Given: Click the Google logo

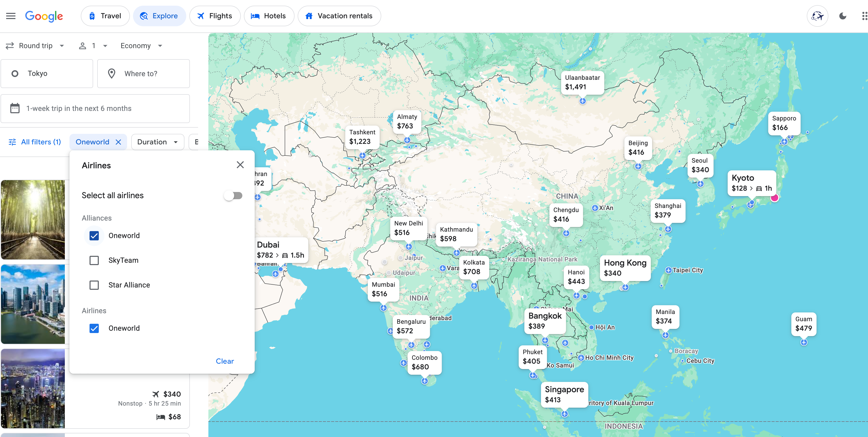Looking at the screenshot, I should pos(44,16).
